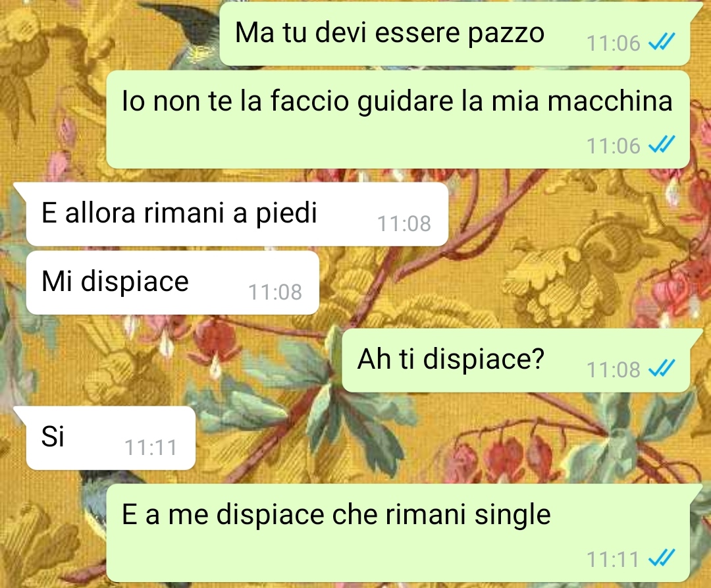Viewport: 711px width, 588px height.
Task: Tap the read ticks under 'rimani single'
Action: click(662, 558)
